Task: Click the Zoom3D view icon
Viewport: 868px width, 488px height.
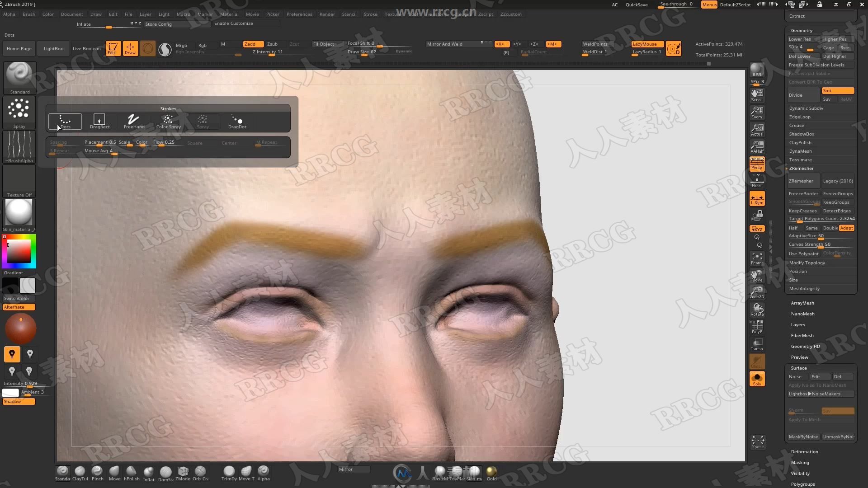Action: [757, 293]
